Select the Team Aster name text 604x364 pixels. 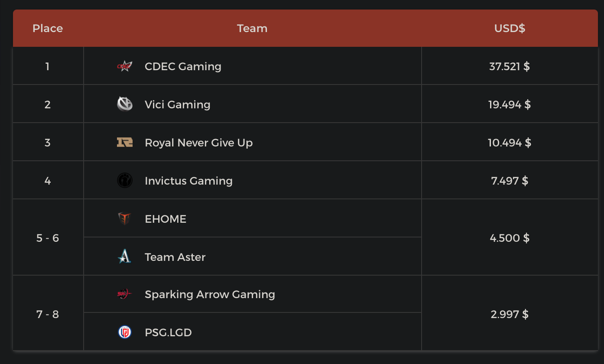[175, 257]
